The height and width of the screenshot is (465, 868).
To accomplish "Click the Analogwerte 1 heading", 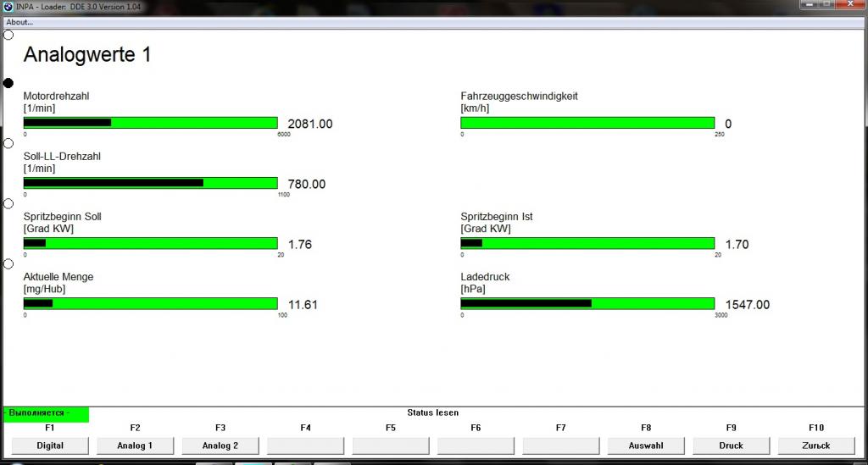I will [87, 54].
